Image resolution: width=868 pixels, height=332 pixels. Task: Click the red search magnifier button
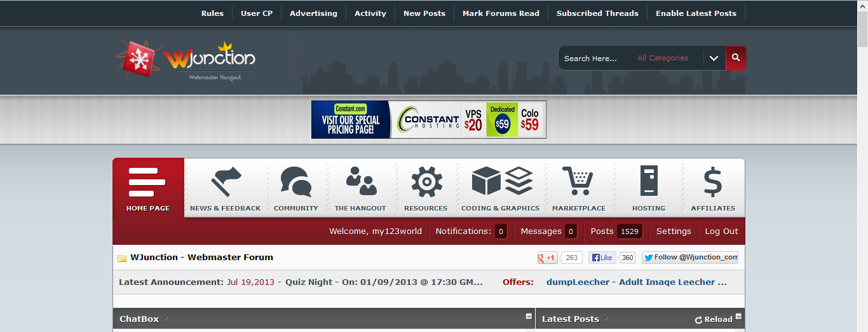pyautogui.click(x=736, y=58)
